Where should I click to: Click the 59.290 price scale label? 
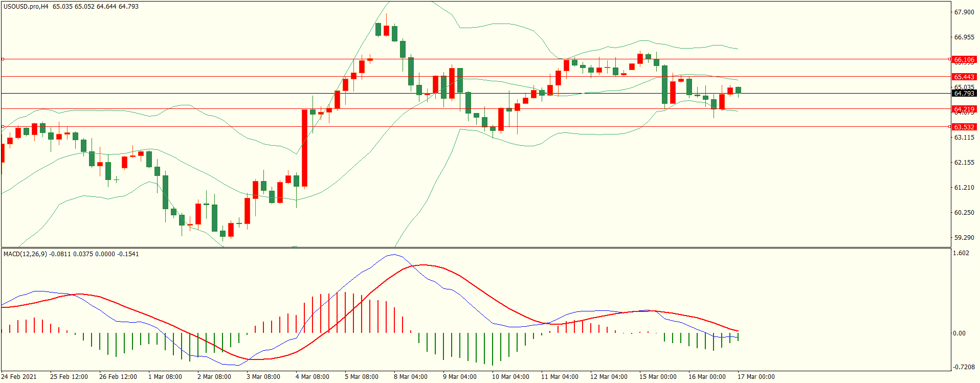coord(964,238)
